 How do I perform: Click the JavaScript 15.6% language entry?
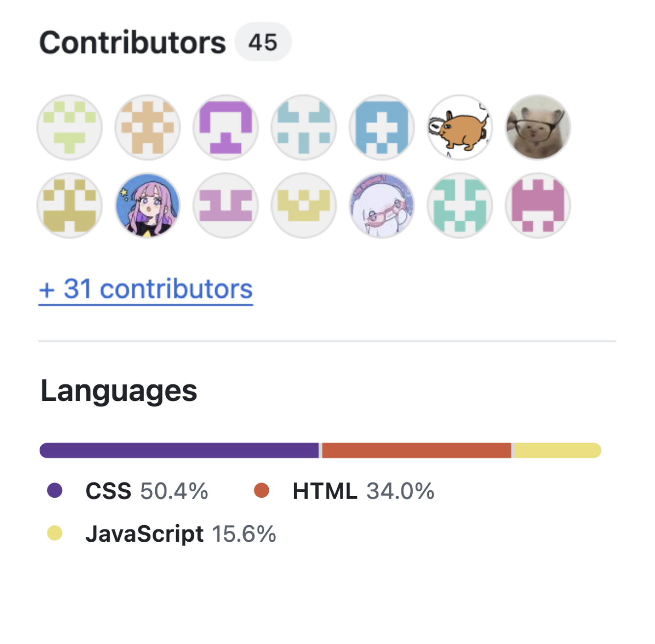tap(181, 534)
